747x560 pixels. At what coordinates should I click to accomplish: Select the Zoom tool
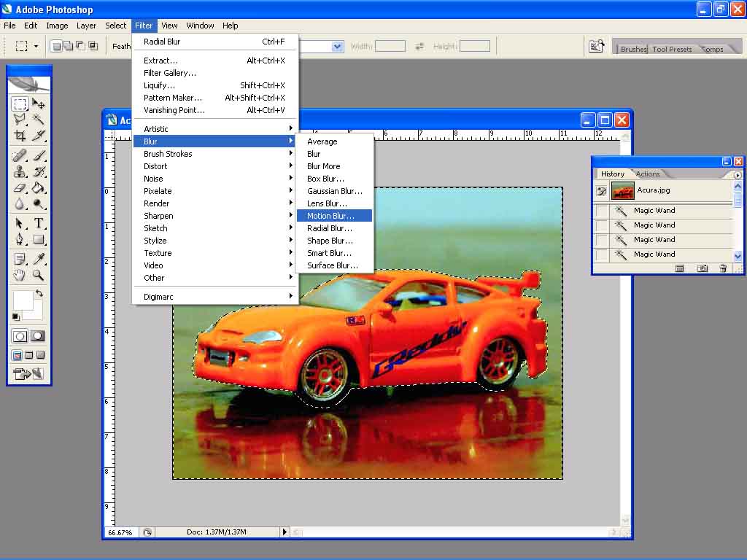click(x=39, y=275)
